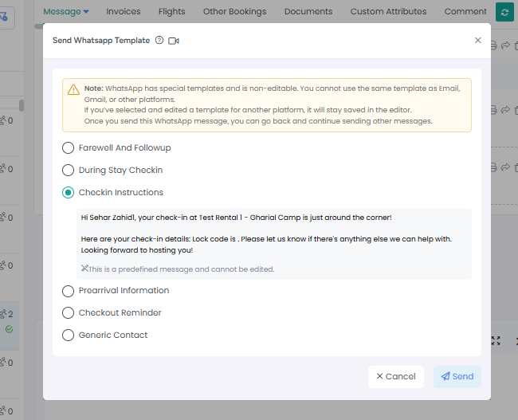Image resolution: width=518 pixels, height=420 pixels.
Task: Open the help question mark icon
Action: pyautogui.click(x=159, y=41)
